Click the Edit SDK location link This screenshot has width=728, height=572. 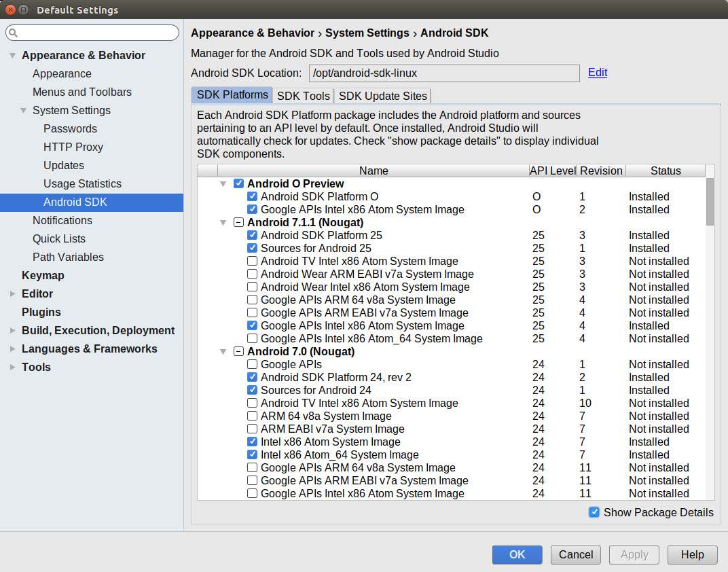pyautogui.click(x=598, y=73)
